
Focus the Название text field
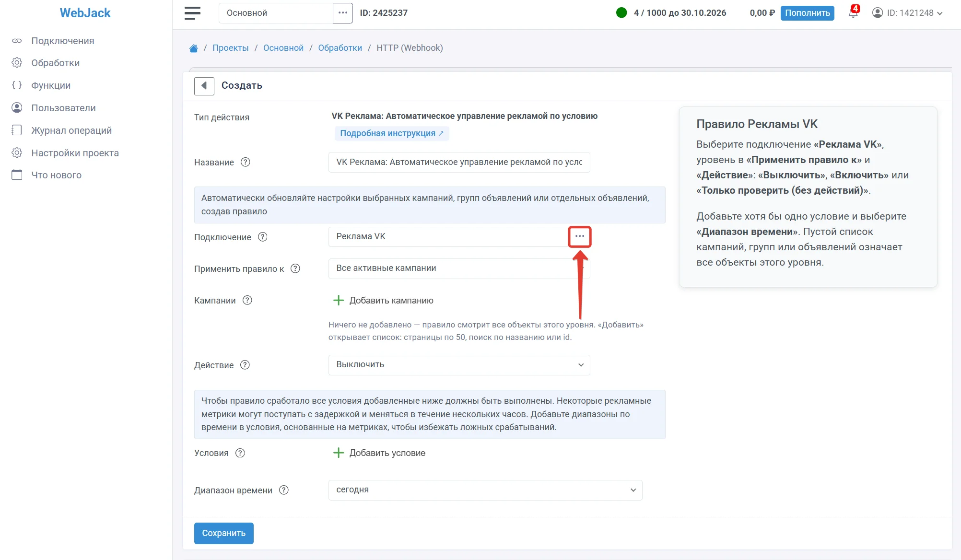(x=459, y=162)
